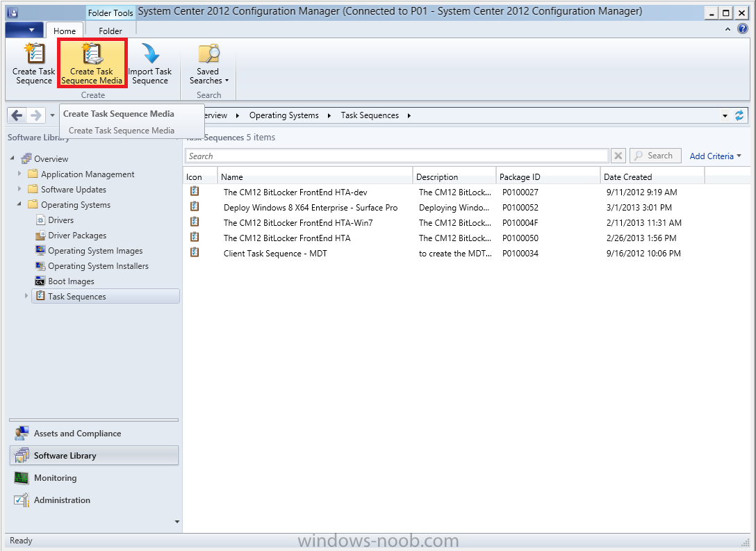Click the Configuration Manager title bar icon
This screenshot has width=756, height=551.
point(13,13)
